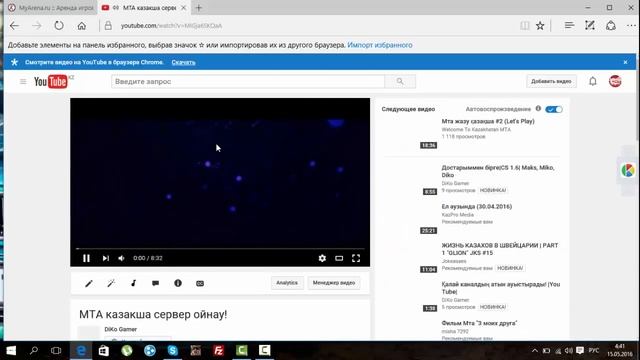
Task: Open the cards info circle icon
Action: pos(178,283)
